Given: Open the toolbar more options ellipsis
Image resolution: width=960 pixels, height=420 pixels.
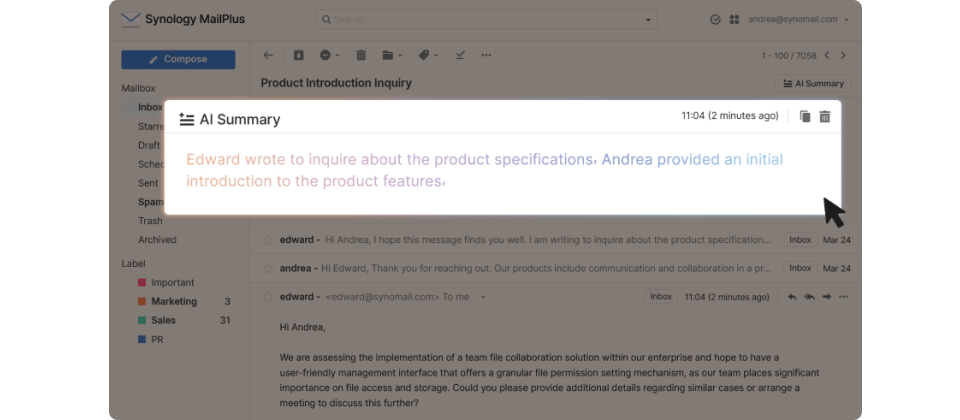Looking at the screenshot, I should coord(486,55).
